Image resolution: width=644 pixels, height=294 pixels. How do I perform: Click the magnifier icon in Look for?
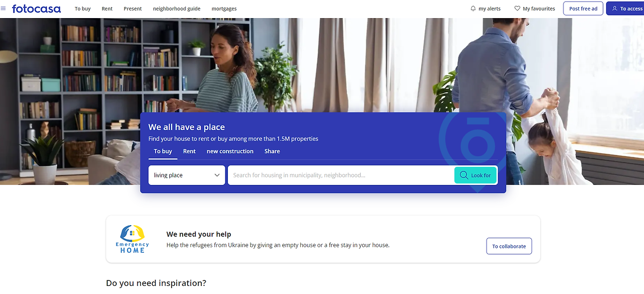(464, 175)
